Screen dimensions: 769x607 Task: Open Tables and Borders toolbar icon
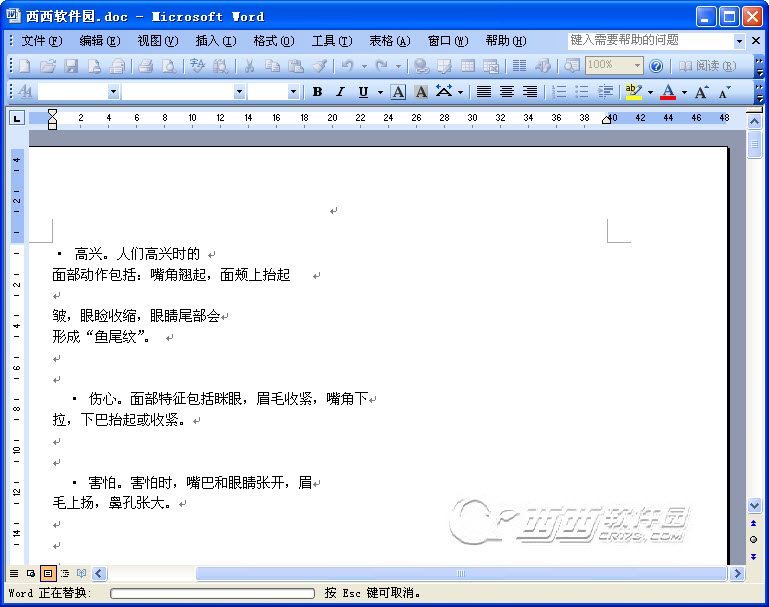pos(444,65)
